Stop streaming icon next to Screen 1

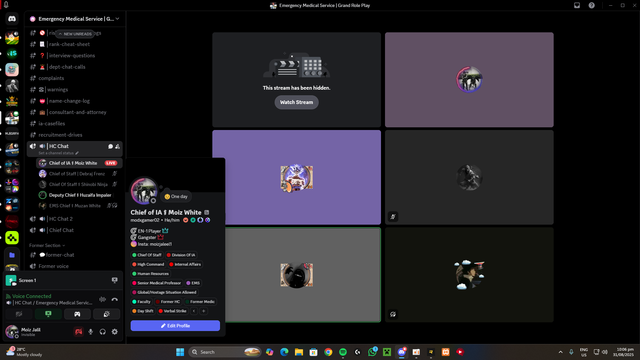(115, 280)
